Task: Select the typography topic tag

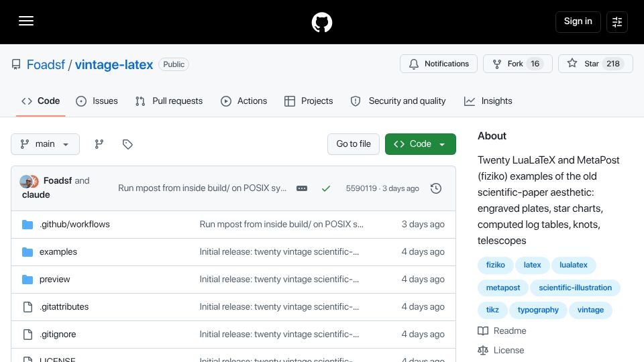Action: point(538,310)
